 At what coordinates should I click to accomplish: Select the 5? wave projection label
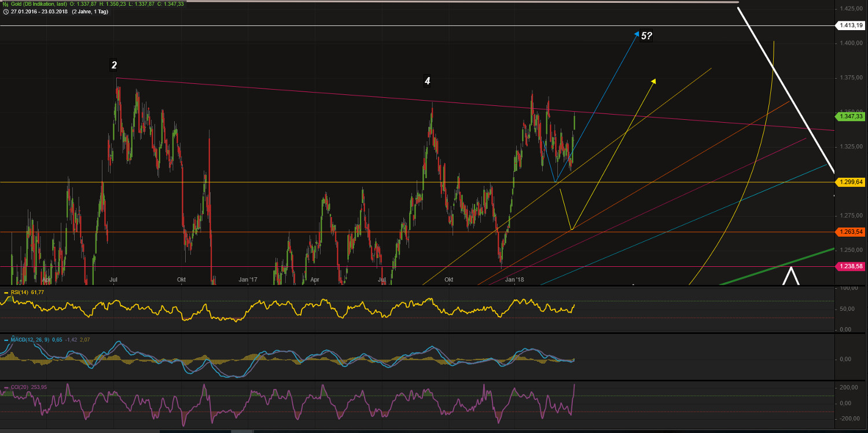(646, 36)
